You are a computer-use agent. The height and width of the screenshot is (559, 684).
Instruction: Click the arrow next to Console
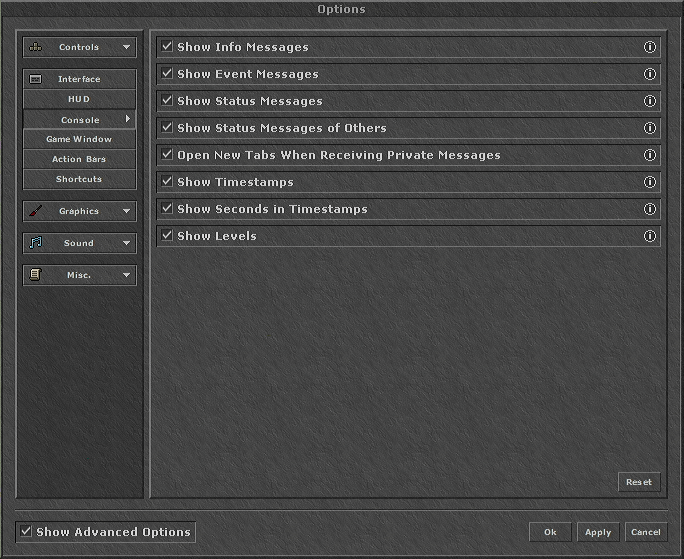(x=128, y=119)
